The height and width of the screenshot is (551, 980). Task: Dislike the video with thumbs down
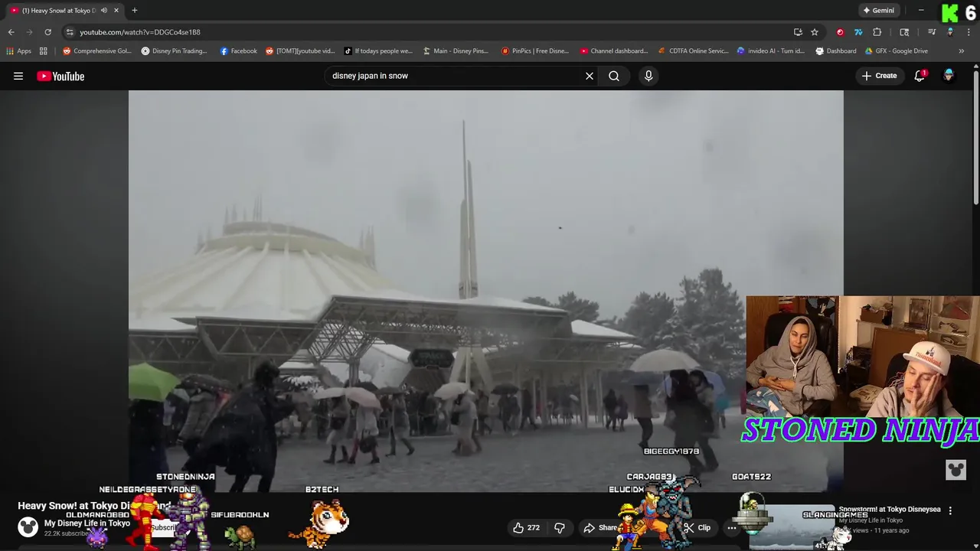pos(560,527)
